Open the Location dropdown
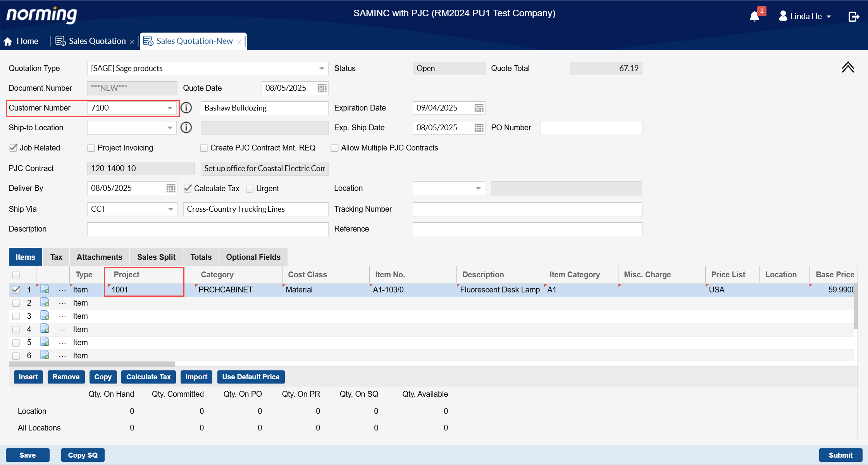This screenshot has height=465, width=868. click(478, 188)
